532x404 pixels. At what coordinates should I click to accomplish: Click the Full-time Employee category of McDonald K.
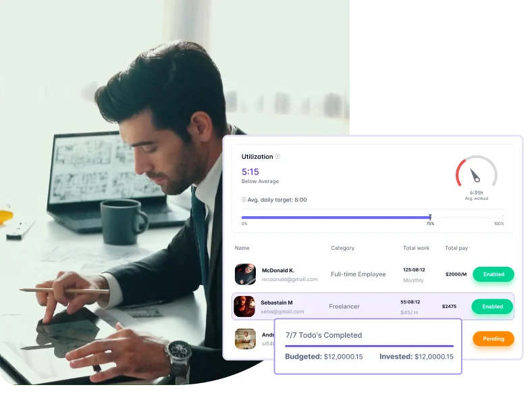tap(358, 274)
